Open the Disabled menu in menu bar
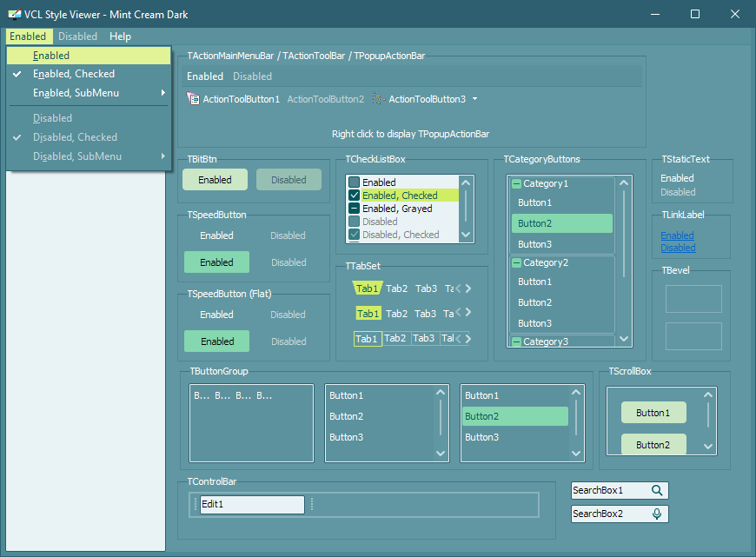 pos(77,36)
